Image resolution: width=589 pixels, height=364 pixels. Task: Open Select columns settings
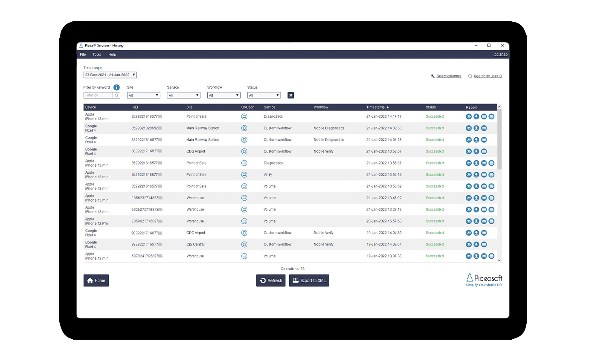(446, 76)
